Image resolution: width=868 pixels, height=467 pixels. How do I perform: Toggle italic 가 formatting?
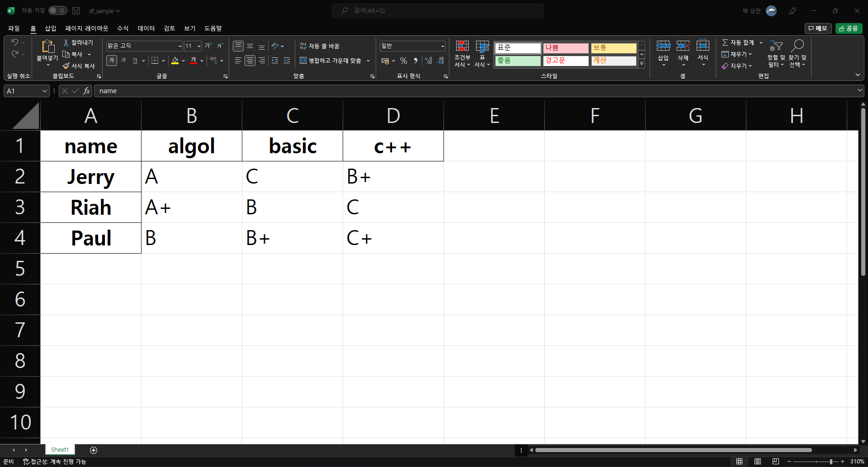(123, 61)
